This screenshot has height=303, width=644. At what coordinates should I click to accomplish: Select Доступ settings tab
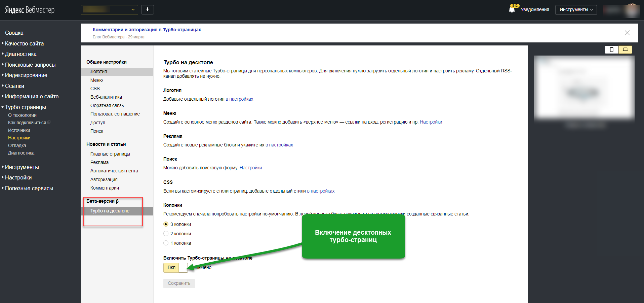coord(98,123)
